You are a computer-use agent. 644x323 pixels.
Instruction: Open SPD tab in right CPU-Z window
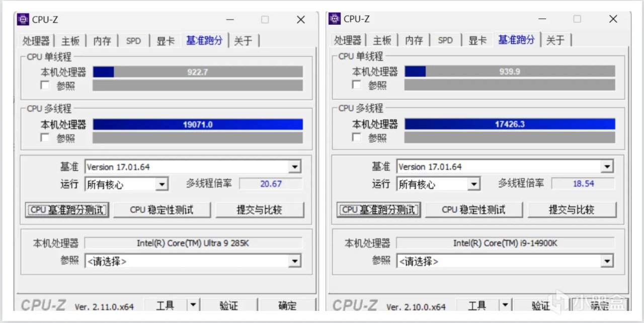(445, 40)
